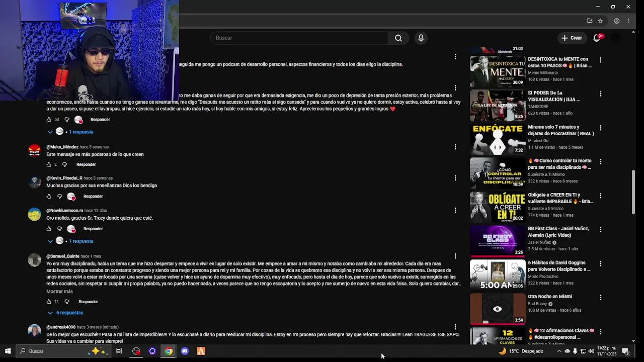This screenshot has width=644, height=362.
Task: Open Chrome three-dot menu
Action: [x=628, y=21]
